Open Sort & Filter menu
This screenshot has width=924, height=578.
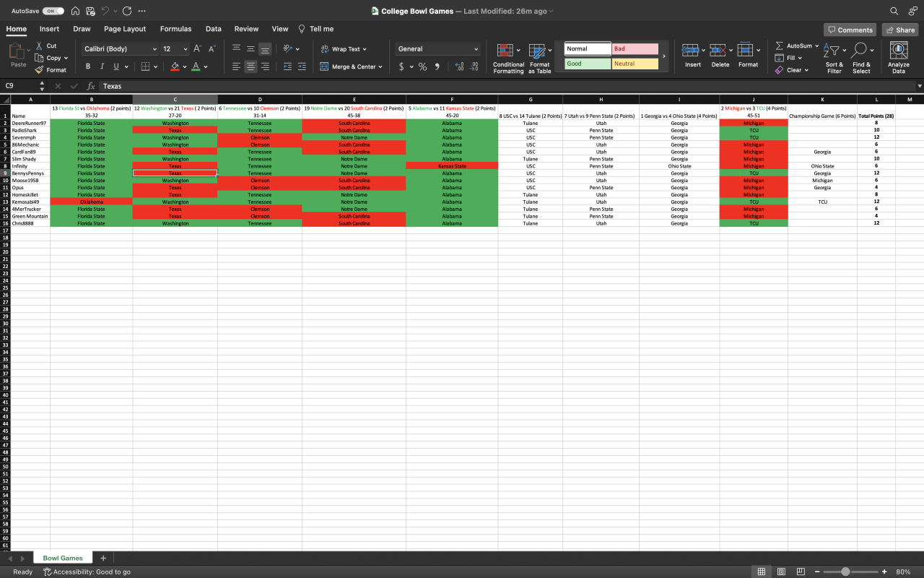coord(834,58)
